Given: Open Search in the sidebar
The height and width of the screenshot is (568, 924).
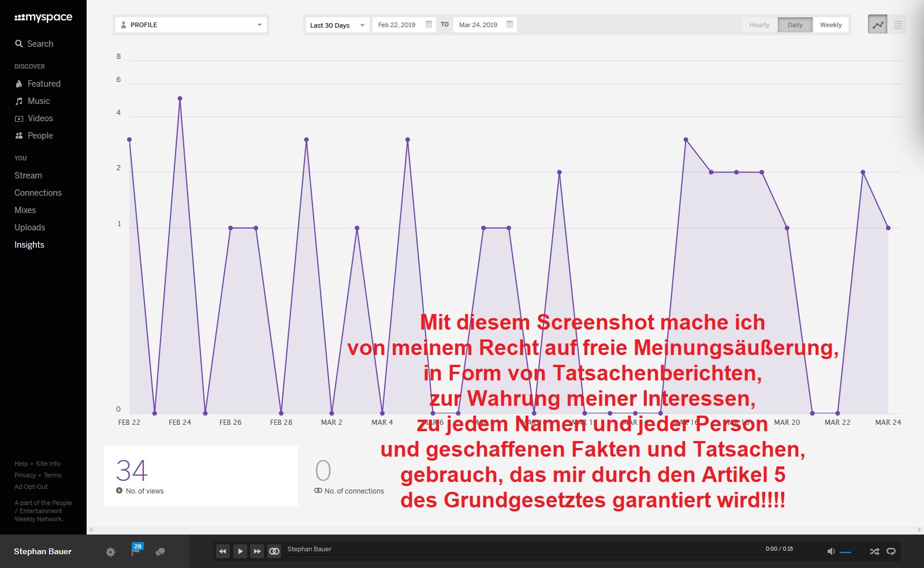Looking at the screenshot, I should 34,44.
